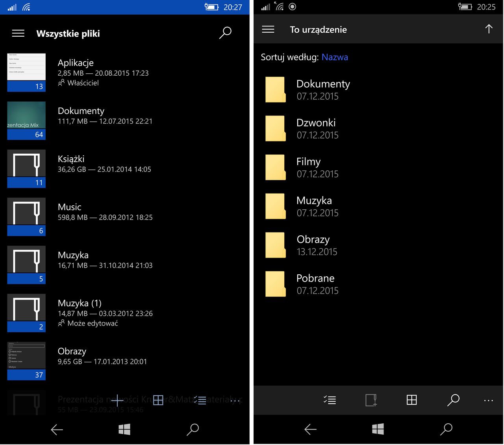Tap the upload arrow icon on To urządzenie
The height and width of the screenshot is (445, 504).
coord(489,29)
